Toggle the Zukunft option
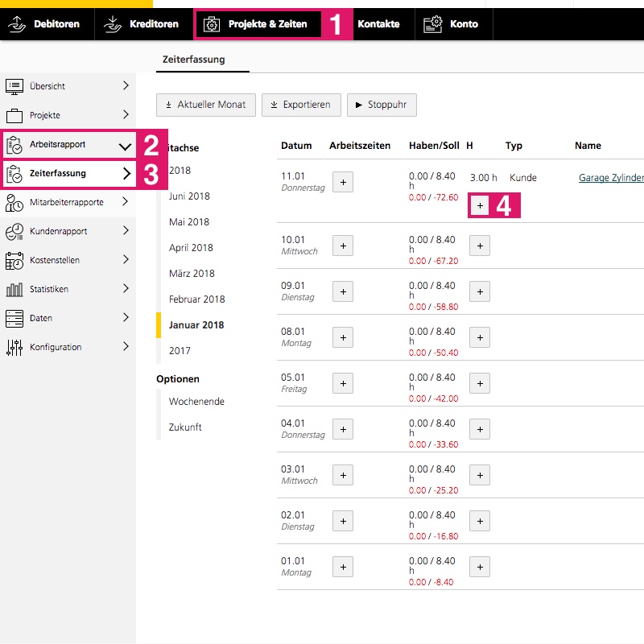This screenshot has width=644, height=644. click(x=185, y=427)
